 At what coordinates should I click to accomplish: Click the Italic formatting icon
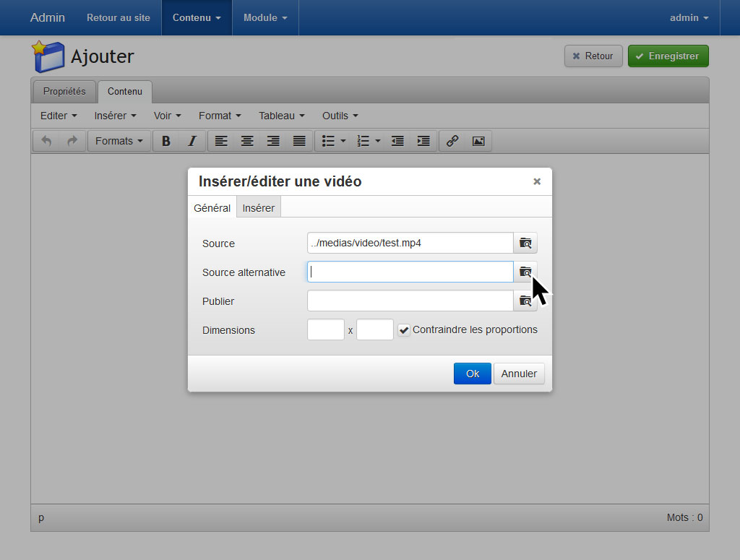[192, 141]
